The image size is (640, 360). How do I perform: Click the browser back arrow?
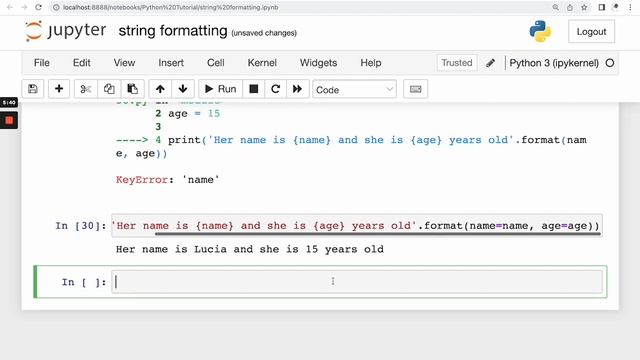pos(10,7)
